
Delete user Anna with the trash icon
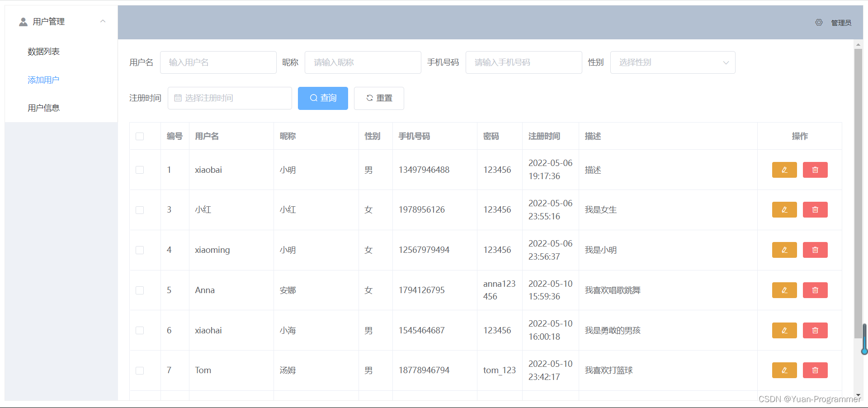(815, 290)
